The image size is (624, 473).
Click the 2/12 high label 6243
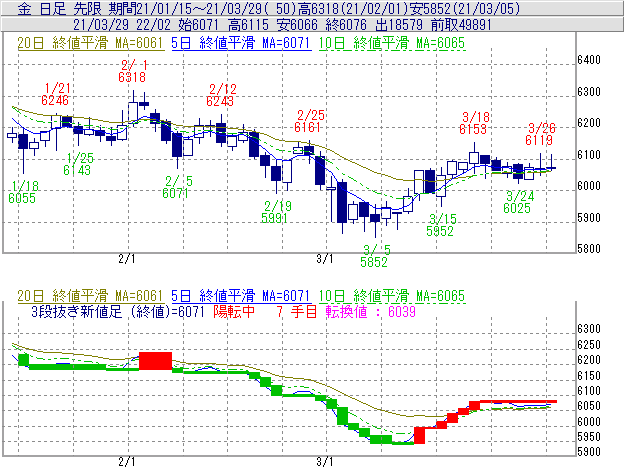(x=220, y=101)
